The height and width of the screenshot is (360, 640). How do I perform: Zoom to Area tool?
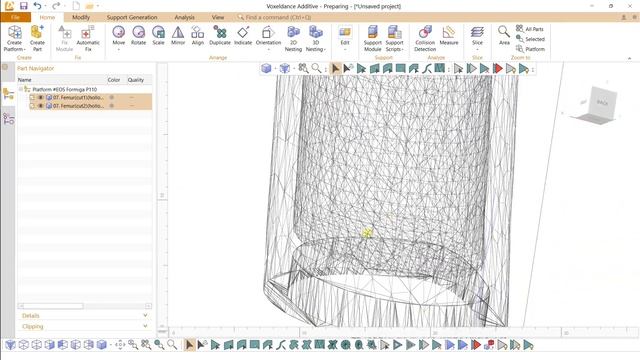point(504,35)
